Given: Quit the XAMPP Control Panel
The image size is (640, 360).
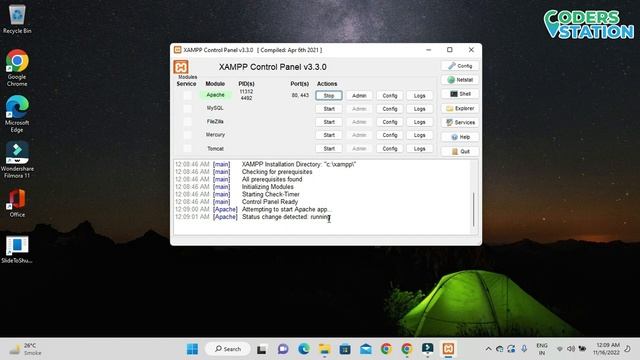Looking at the screenshot, I should [x=460, y=151].
